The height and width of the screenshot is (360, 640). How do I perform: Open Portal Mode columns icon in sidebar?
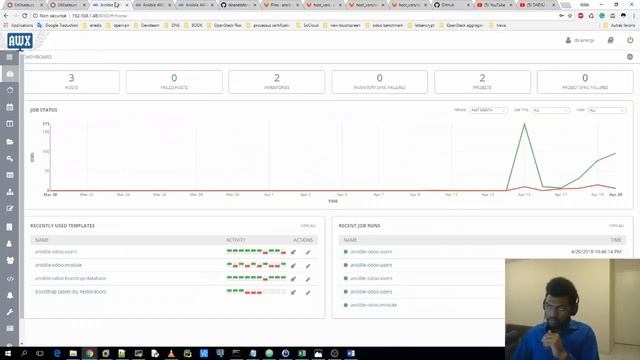coord(10,124)
